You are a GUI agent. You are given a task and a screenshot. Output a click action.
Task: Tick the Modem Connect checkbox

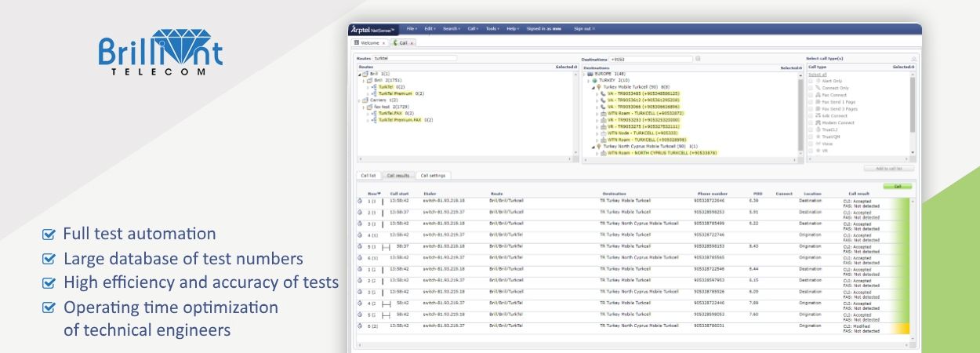tap(811, 123)
